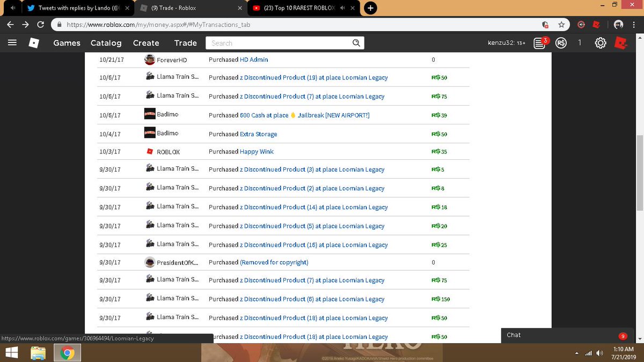Click the Roblox logo home icon
644x362 pixels.
(x=34, y=43)
